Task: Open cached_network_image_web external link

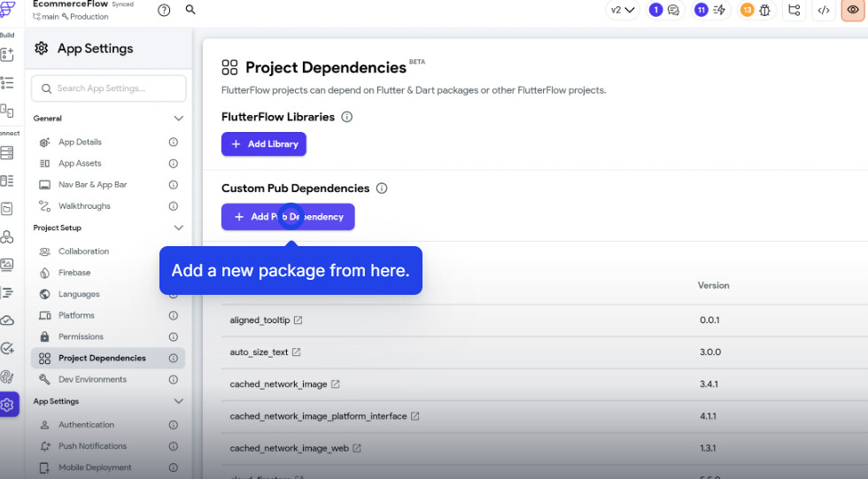Action: click(x=356, y=448)
